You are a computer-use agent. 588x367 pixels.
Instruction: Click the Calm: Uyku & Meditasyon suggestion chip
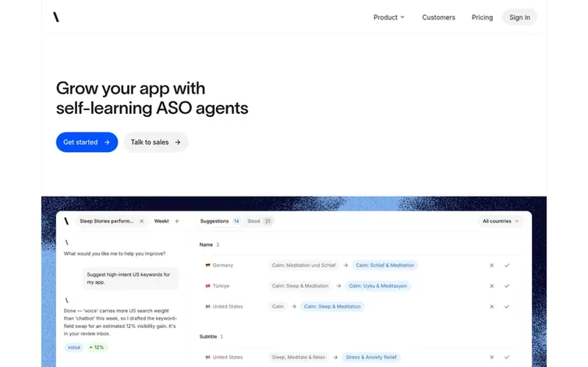tap(377, 286)
